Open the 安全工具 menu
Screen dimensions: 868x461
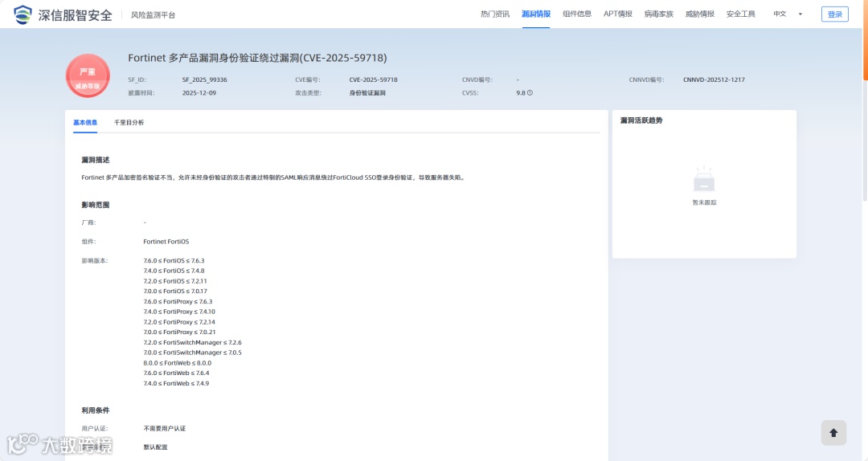tap(741, 14)
